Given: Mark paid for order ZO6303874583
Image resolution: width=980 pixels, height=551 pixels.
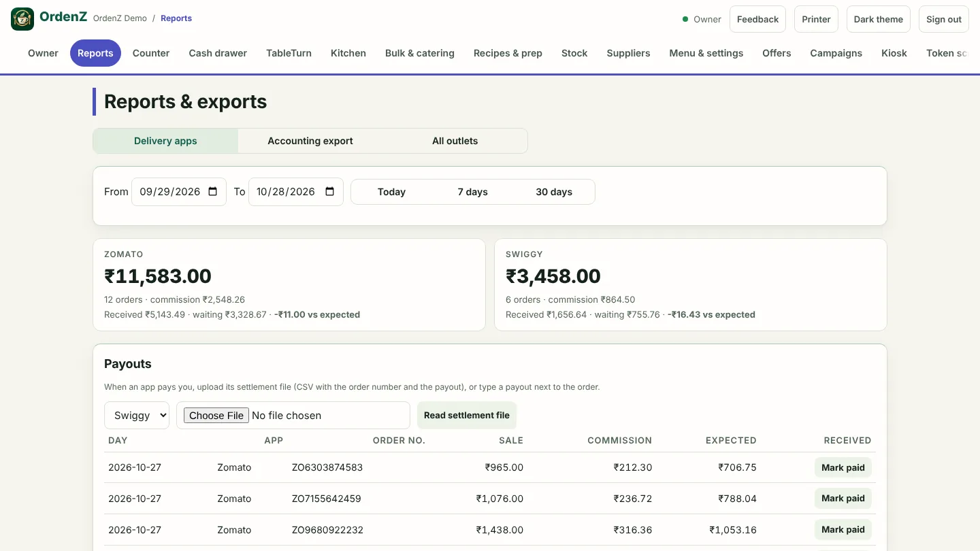Looking at the screenshot, I should [x=843, y=467].
